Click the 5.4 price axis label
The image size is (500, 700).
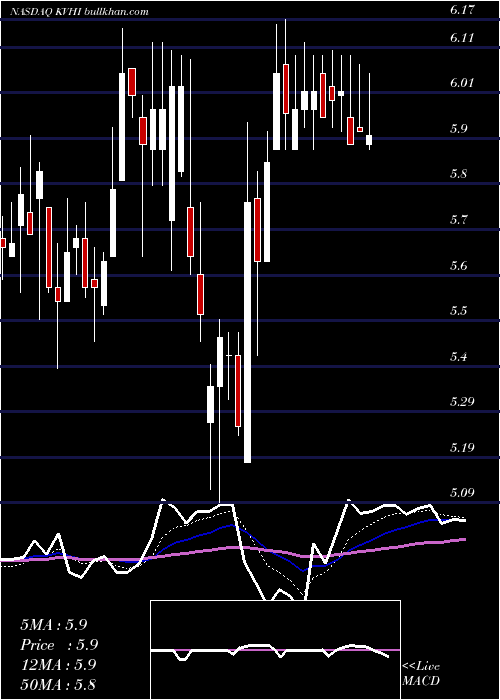coord(460,357)
